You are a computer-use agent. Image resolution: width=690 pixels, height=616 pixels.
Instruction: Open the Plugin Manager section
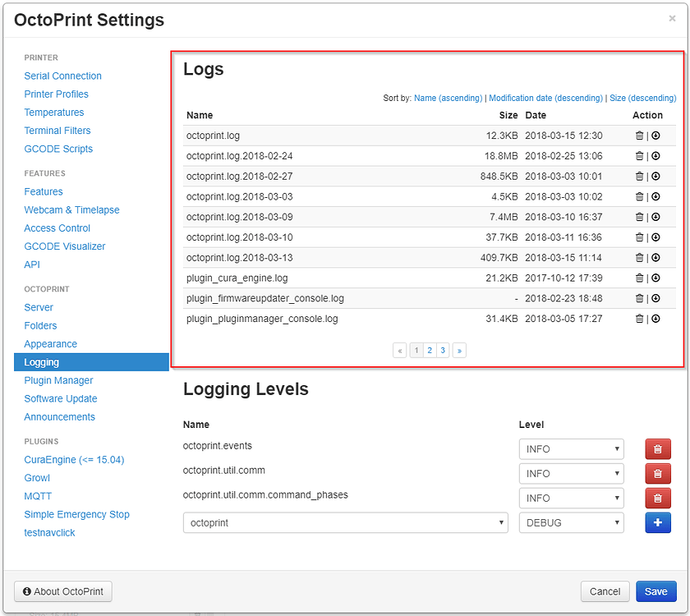(58, 380)
